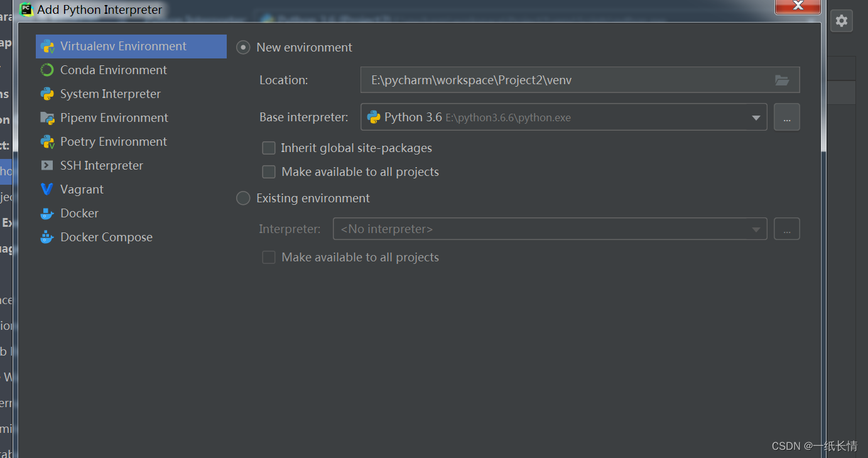This screenshot has height=458, width=868.
Task: Click the Docker whale icon
Action: pos(47,214)
